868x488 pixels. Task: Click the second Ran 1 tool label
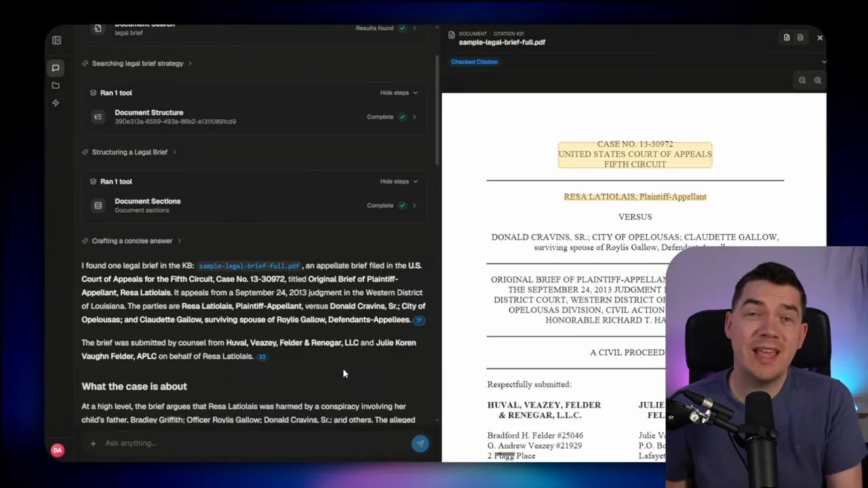point(116,182)
